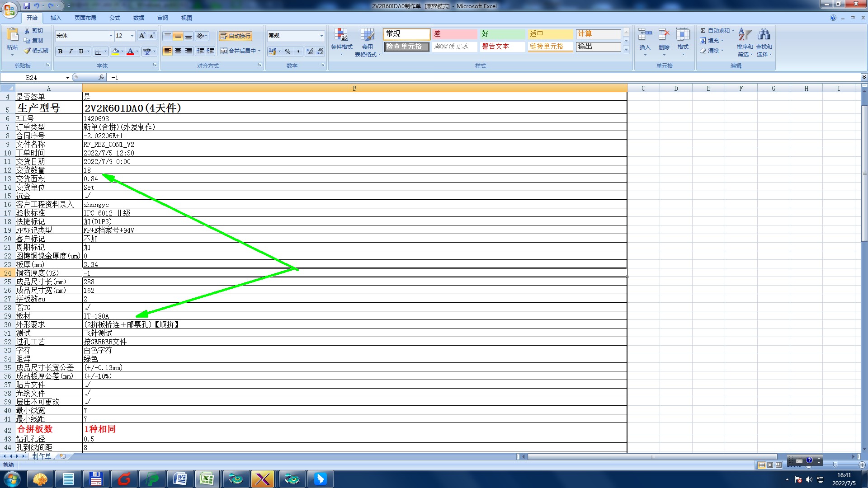This screenshot has height=488, width=868.
Task: Open the 页面布局 (Page Layout) ribbon tab
Action: pyautogui.click(x=85, y=18)
